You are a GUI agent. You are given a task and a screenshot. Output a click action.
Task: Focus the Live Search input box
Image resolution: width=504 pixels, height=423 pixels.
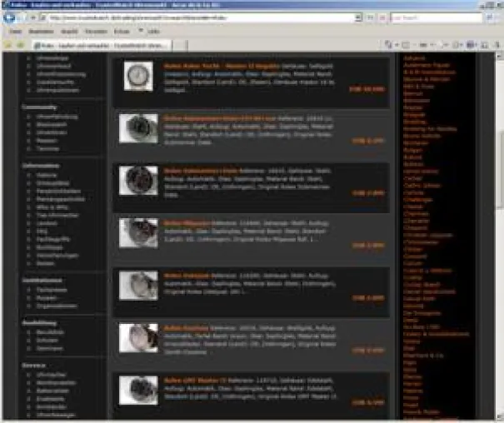437,17
